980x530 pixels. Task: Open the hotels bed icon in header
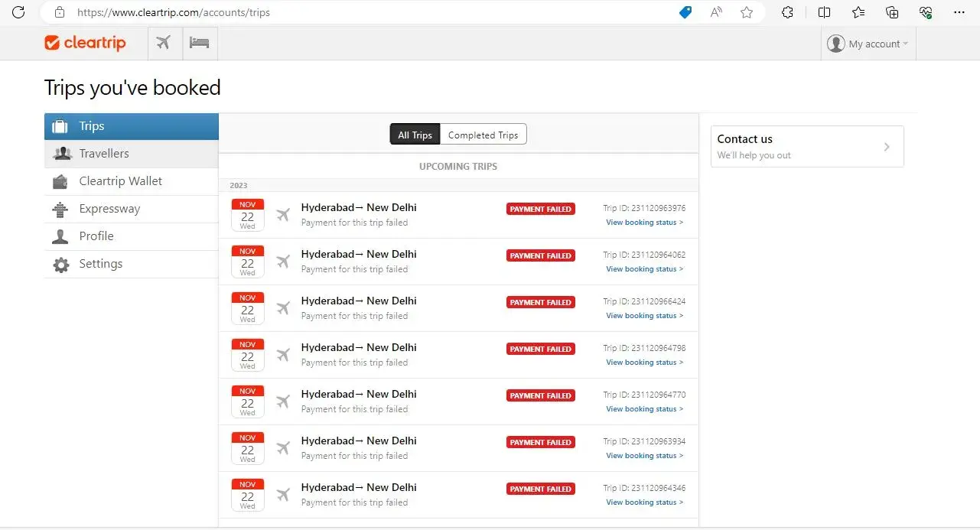[200, 43]
